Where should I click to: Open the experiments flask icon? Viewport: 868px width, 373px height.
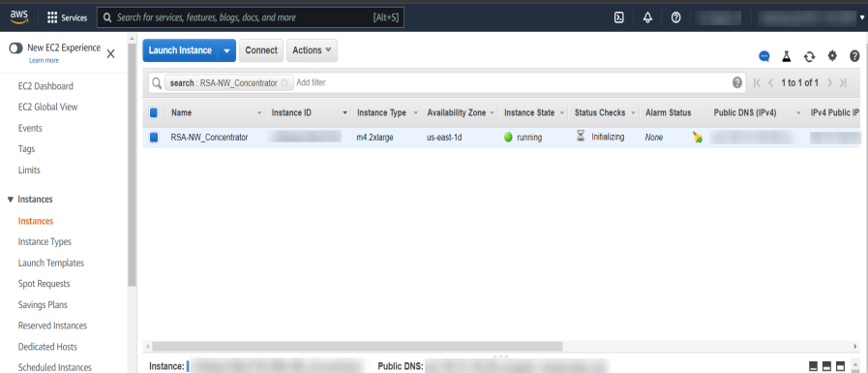786,56
